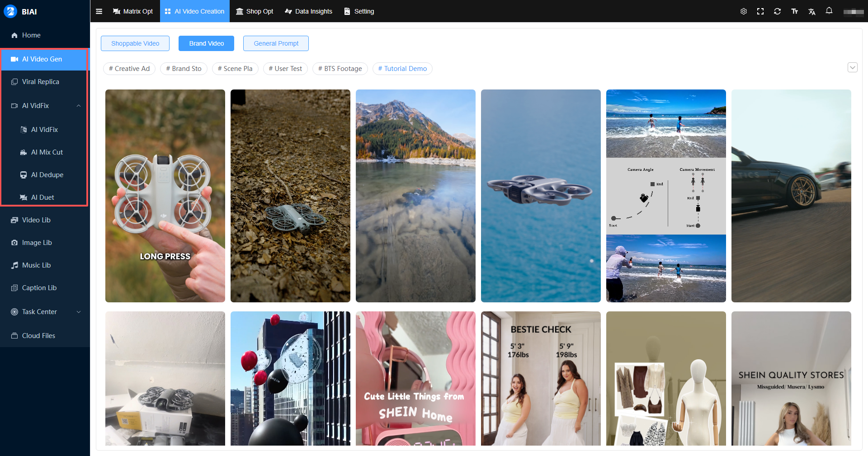The width and height of the screenshot is (868, 456).
Task: Open Video Lib from sidebar
Action: 45,220
